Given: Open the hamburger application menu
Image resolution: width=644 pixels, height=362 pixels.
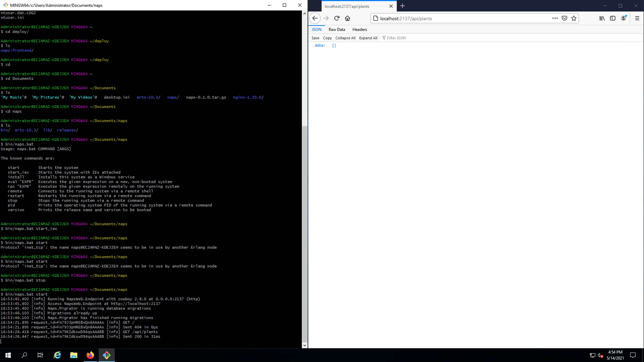Looking at the screenshot, I should (x=637, y=18).
